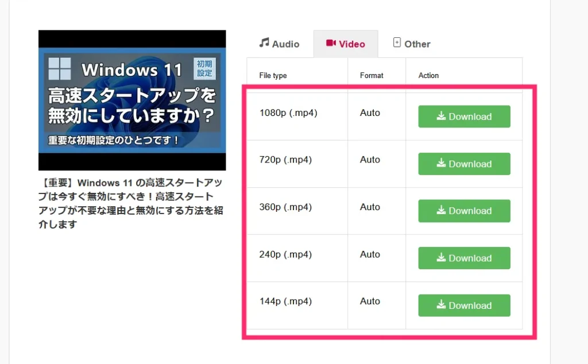Viewport: 588px width, 364px height.
Task: Click the camera icon on Video tab
Action: pos(331,43)
